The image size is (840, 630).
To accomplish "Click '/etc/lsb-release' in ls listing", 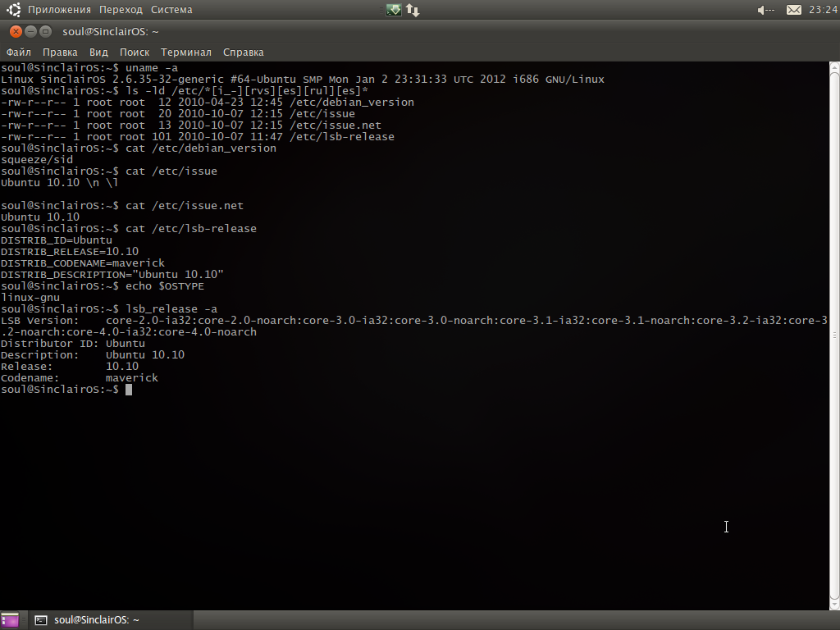I will 342,137.
